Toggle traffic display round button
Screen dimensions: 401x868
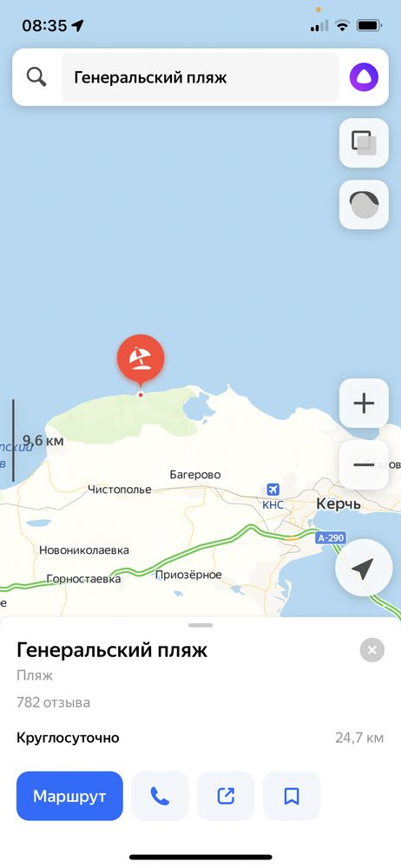[364, 205]
